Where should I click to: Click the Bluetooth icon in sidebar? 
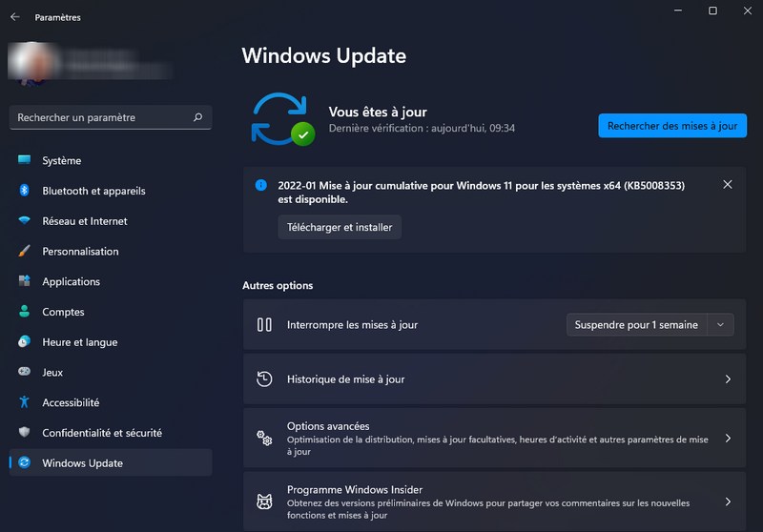pos(25,190)
